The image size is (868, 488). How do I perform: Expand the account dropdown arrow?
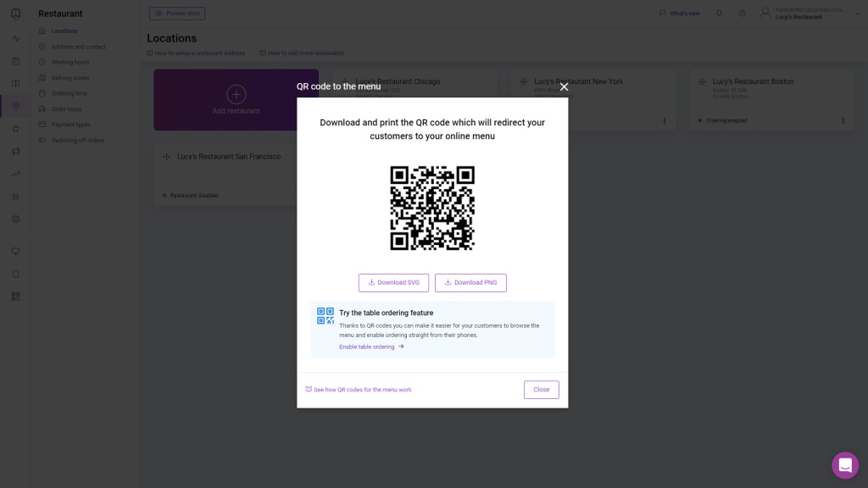click(x=857, y=14)
